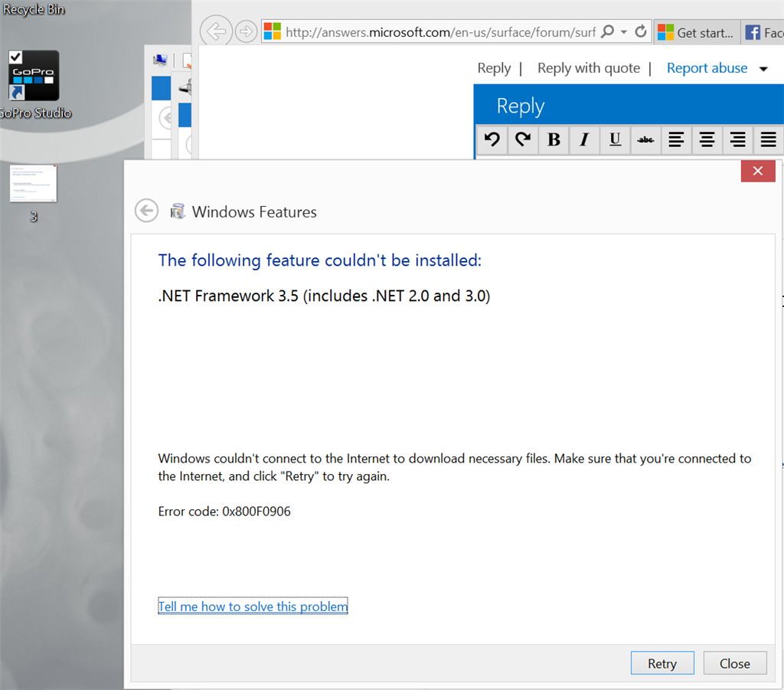Screen dimensions: 784x690
Task: Click the Retry button
Action: (x=662, y=663)
